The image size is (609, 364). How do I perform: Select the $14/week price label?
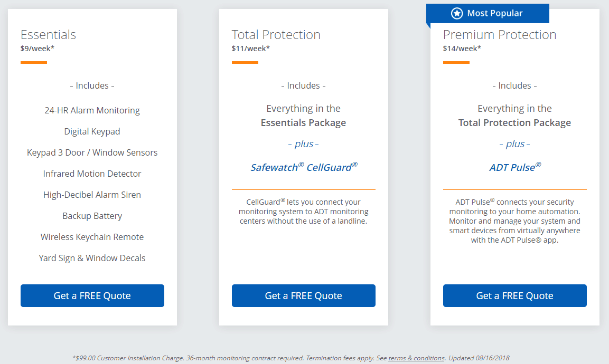coord(462,49)
